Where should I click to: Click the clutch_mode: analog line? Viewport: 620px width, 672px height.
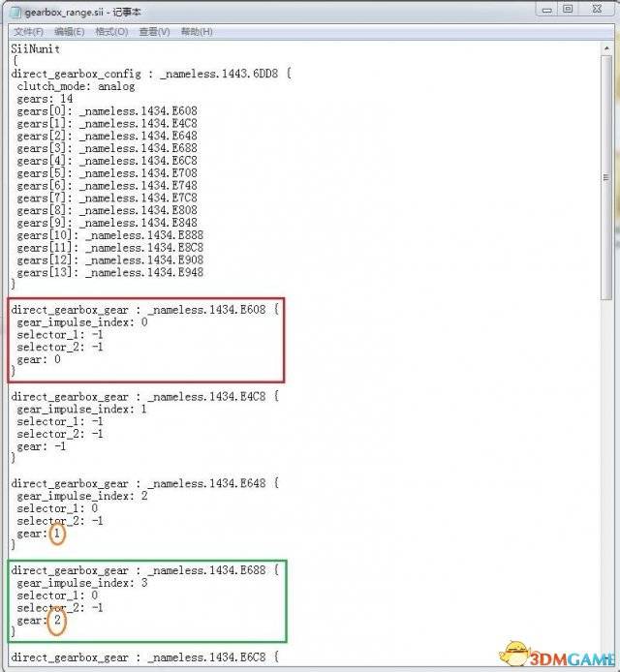point(76,86)
